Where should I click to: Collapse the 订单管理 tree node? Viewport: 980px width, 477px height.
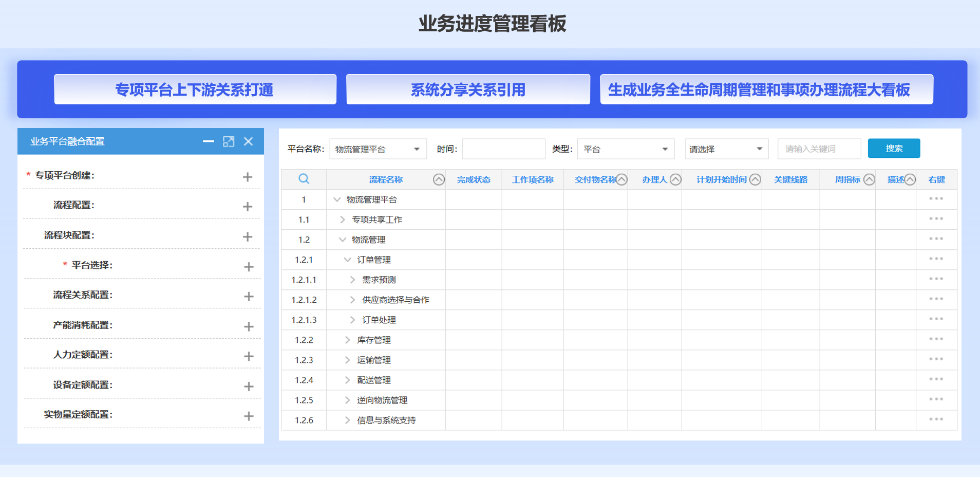click(348, 260)
